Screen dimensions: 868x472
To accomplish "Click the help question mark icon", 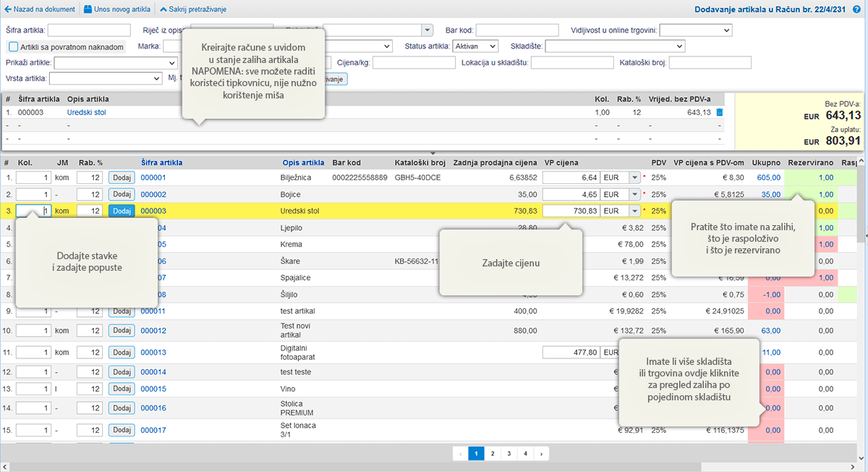I will click(x=856, y=9).
